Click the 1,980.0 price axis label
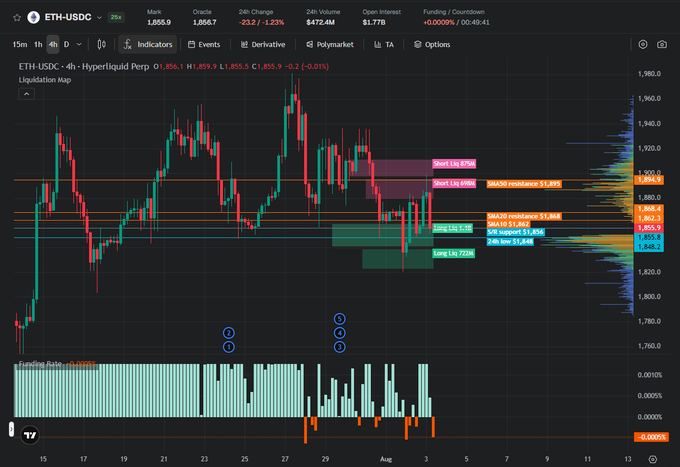Image resolution: width=680 pixels, height=467 pixels. 649,74
